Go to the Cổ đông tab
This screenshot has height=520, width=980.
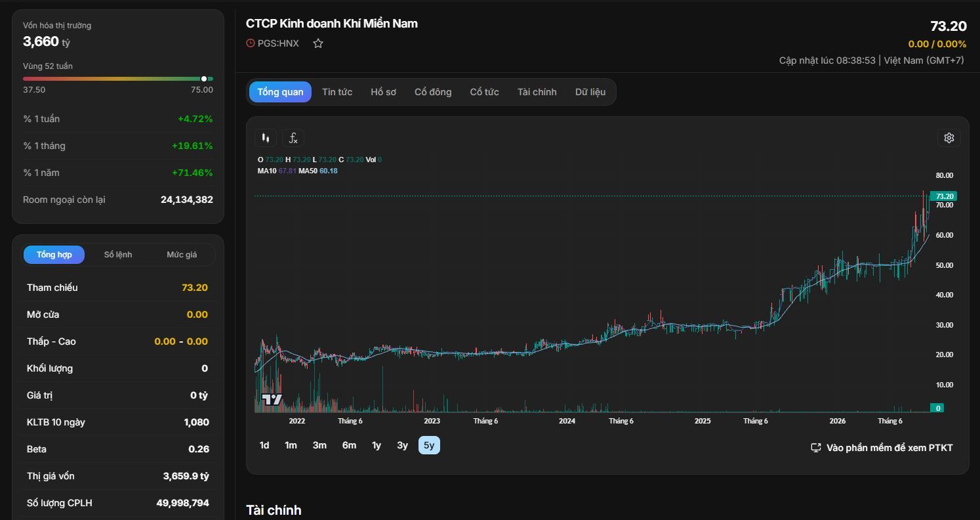click(433, 92)
